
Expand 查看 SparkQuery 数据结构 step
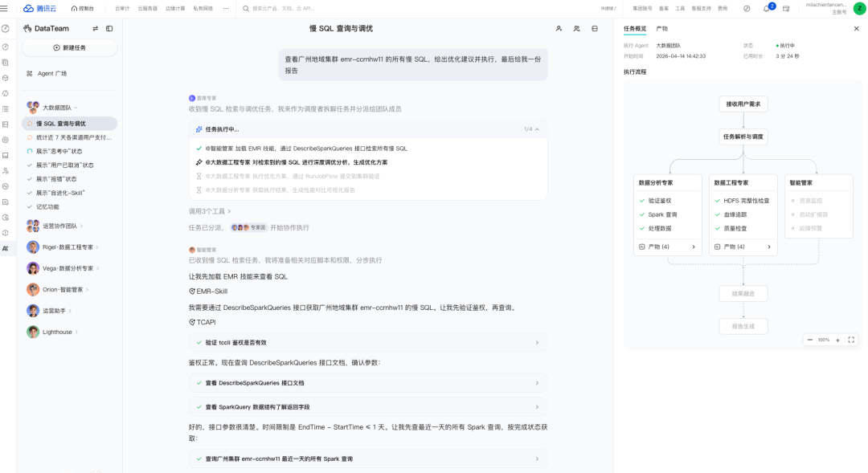368,407
